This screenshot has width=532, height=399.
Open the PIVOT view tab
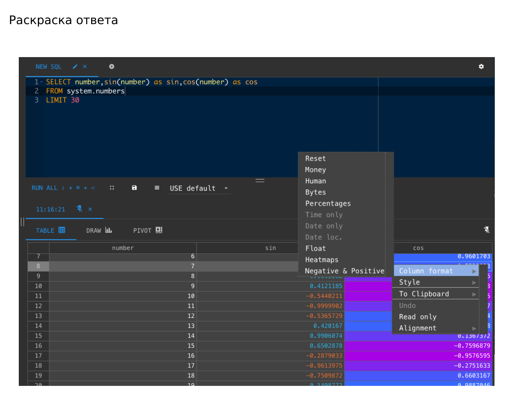(148, 231)
